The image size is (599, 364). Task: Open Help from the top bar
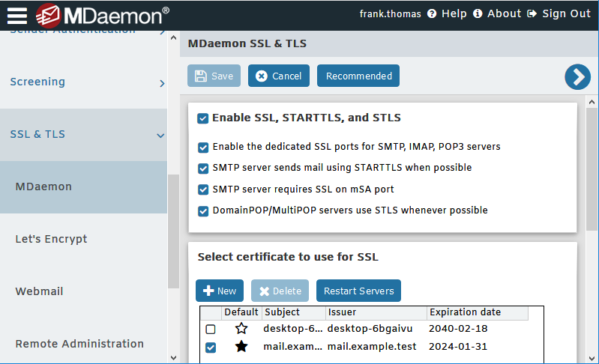click(448, 13)
